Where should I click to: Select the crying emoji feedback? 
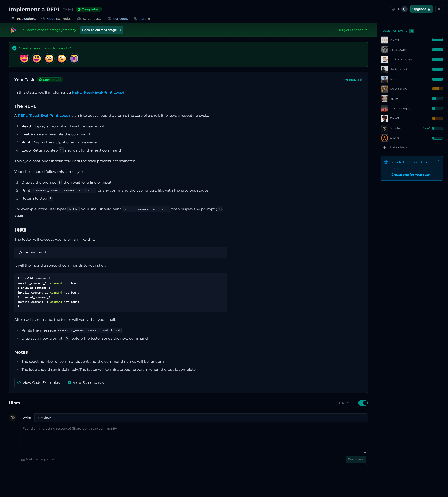(x=74, y=59)
